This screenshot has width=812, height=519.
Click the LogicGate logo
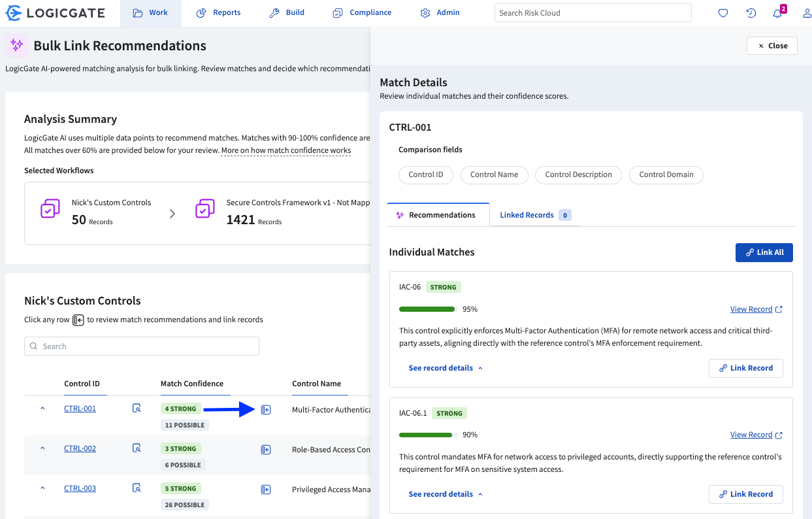pyautogui.click(x=56, y=12)
